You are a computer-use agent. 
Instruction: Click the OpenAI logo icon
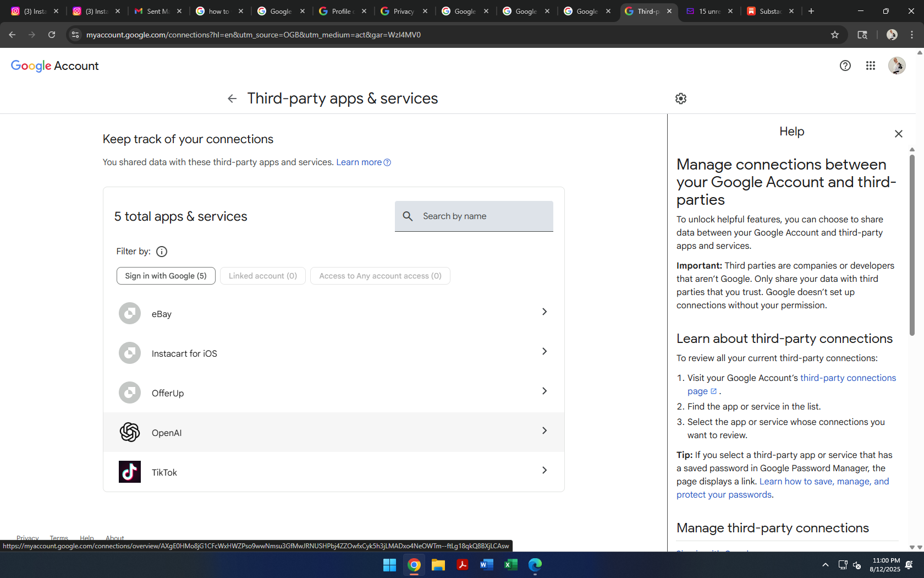pos(130,432)
